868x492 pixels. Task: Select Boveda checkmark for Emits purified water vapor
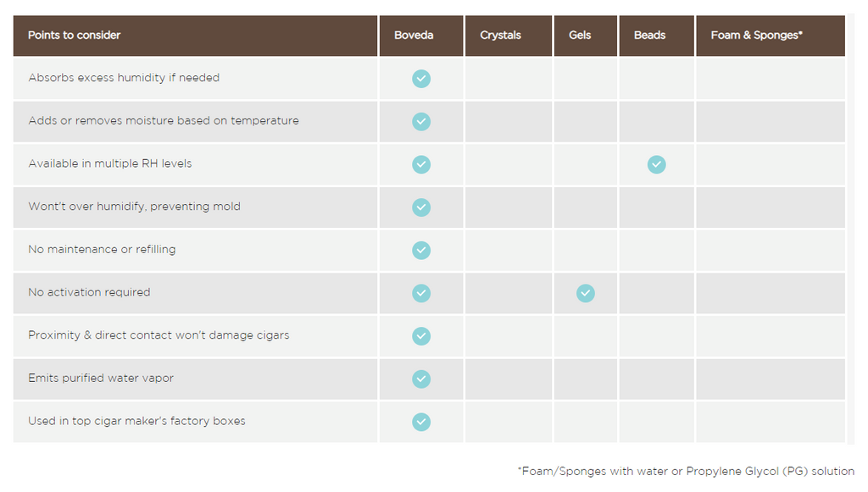click(x=421, y=379)
